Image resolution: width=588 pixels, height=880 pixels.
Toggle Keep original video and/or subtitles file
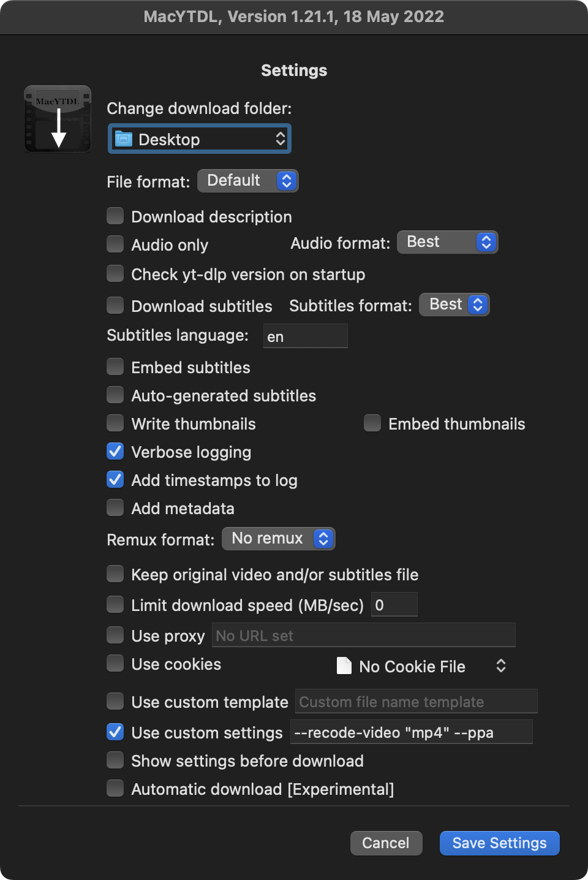[115, 574]
